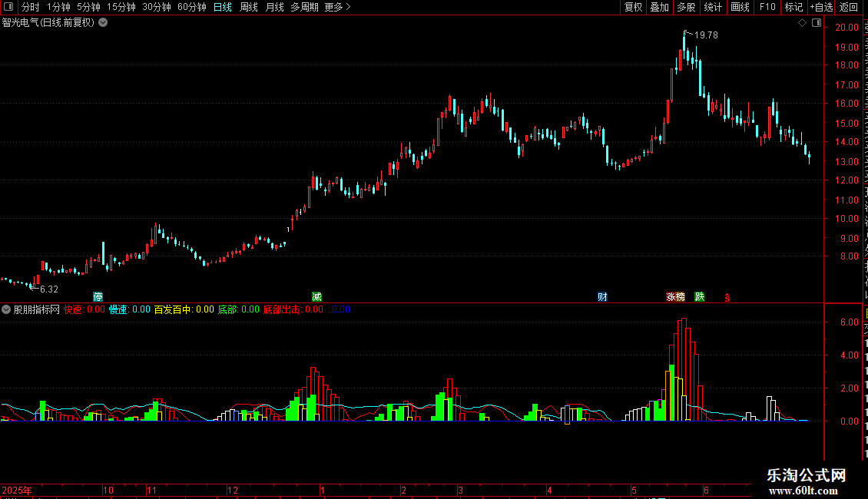Image resolution: width=868 pixels, height=499 pixels.
Task: Click the 停 event marker
Action: point(98,297)
